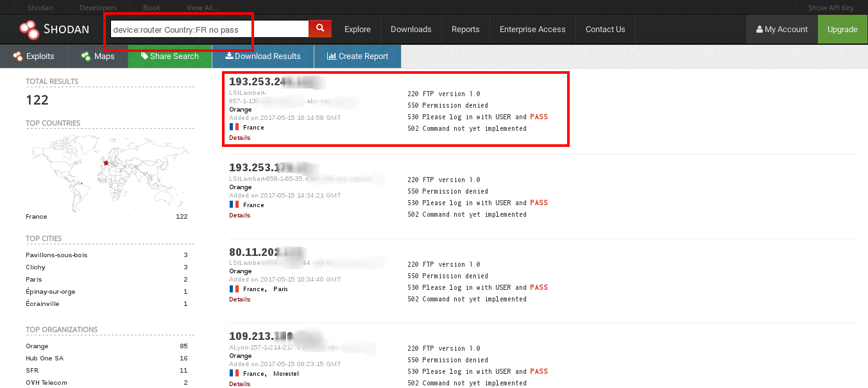The width and height of the screenshot is (868, 388).
Task: Open the Book link in the top bar
Action: click(151, 8)
